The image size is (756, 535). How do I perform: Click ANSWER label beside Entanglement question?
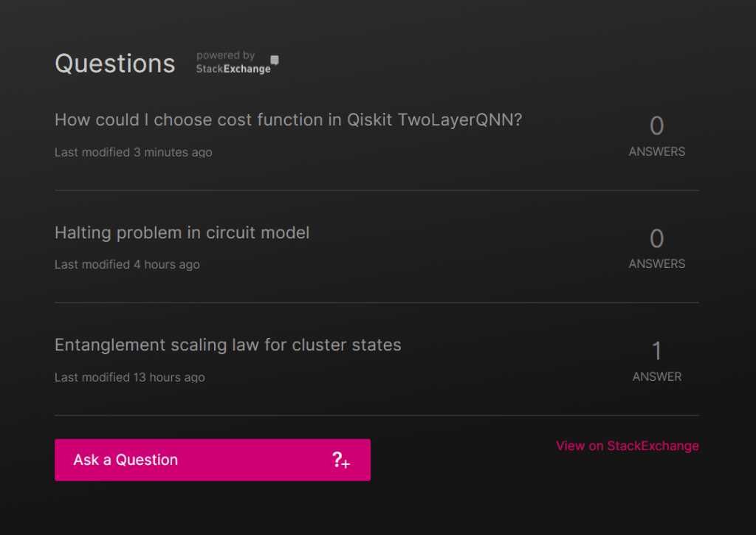coord(656,376)
